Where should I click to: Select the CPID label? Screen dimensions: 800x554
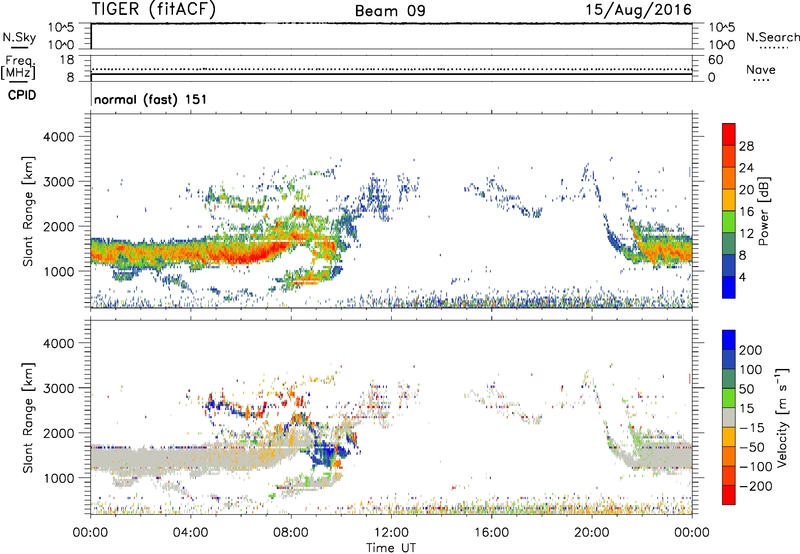[x=22, y=95]
